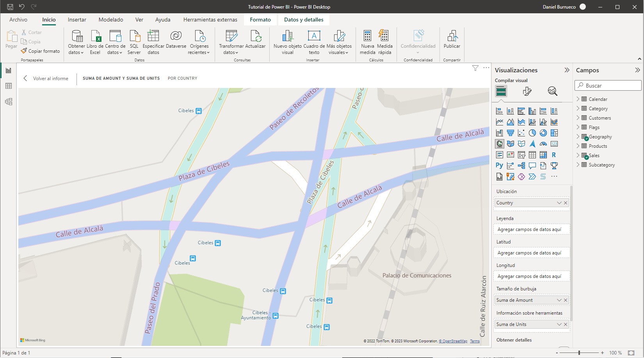
Task: Pick the Python visual icon
Action: 499,166
